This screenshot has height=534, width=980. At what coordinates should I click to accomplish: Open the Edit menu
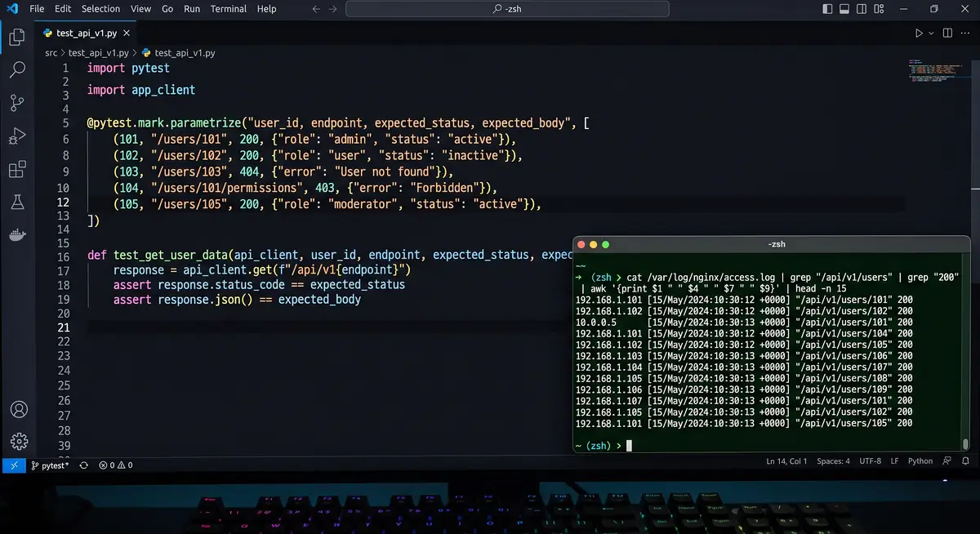point(63,9)
